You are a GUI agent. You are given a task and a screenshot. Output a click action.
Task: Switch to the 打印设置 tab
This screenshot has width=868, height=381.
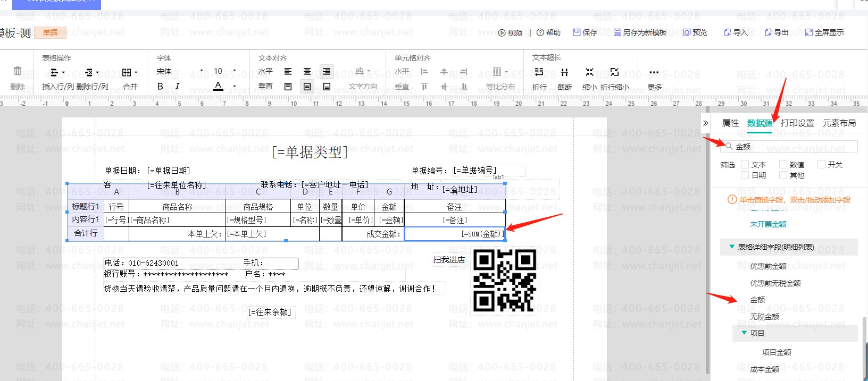coord(797,123)
